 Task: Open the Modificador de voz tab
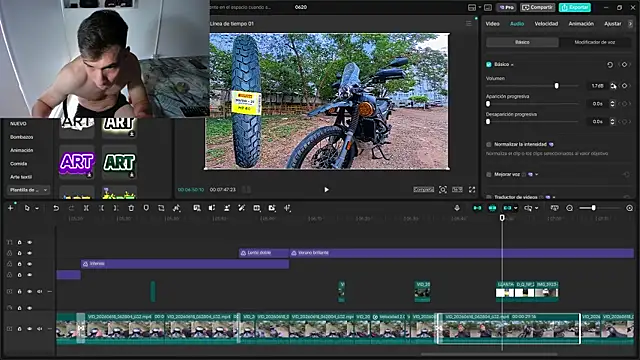[x=595, y=42]
